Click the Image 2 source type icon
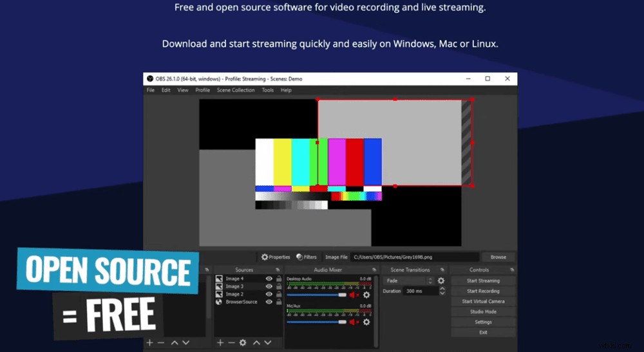The height and width of the screenshot is (352, 644). (x=219, y=294)
